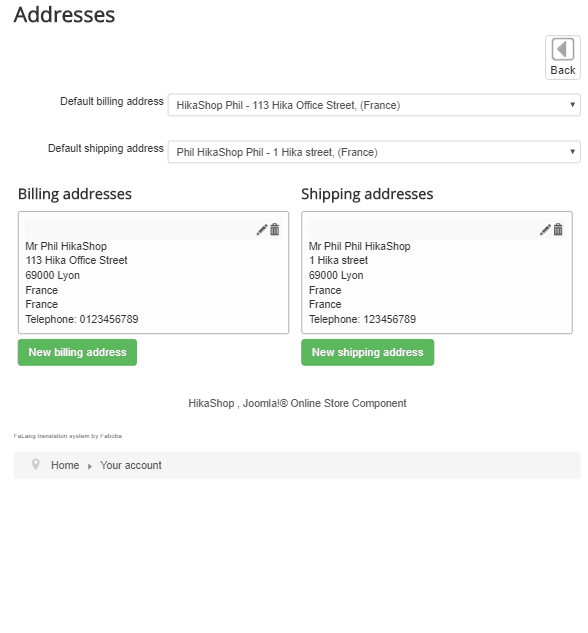The image size is (588, 633).
Task: Go to Home breadcrumb link
Action: pos(65,465)
